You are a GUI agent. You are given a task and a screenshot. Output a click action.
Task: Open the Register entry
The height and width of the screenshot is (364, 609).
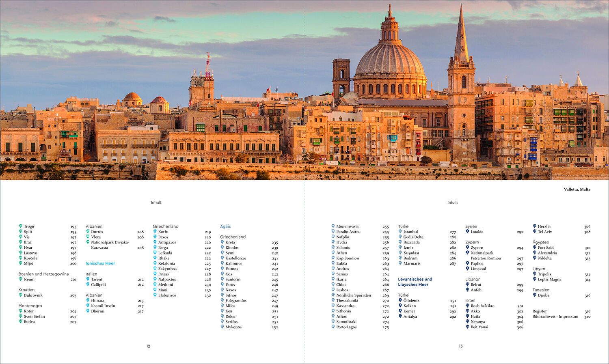[x=540, y=311]
